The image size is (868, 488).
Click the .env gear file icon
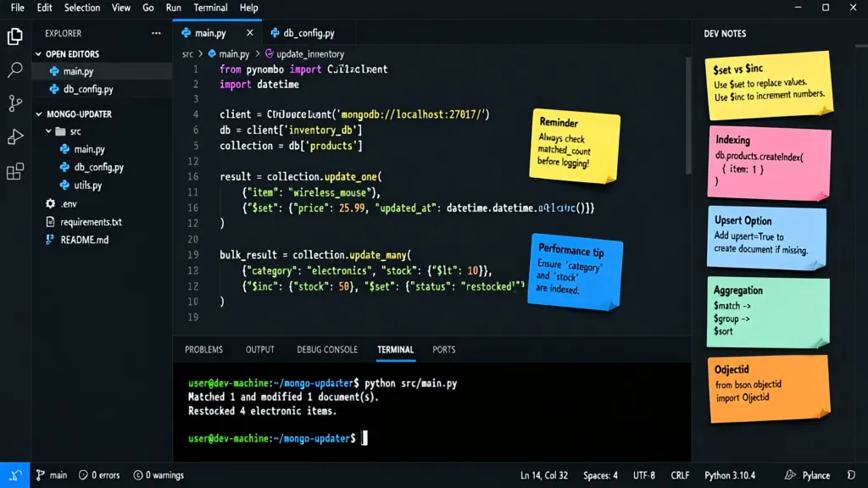click(x=50, y=203)
